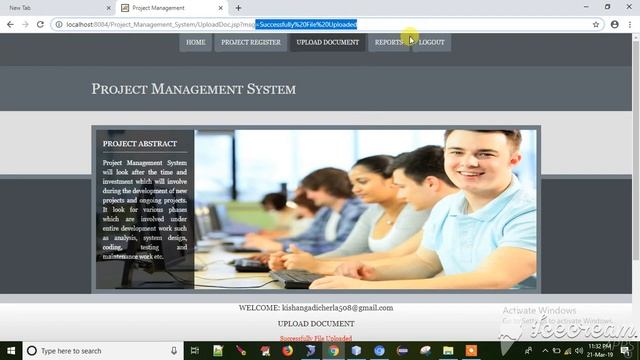Screen dimensions: 640x360
Task: Close the New Tab tab
Action: tap(109, 8)
